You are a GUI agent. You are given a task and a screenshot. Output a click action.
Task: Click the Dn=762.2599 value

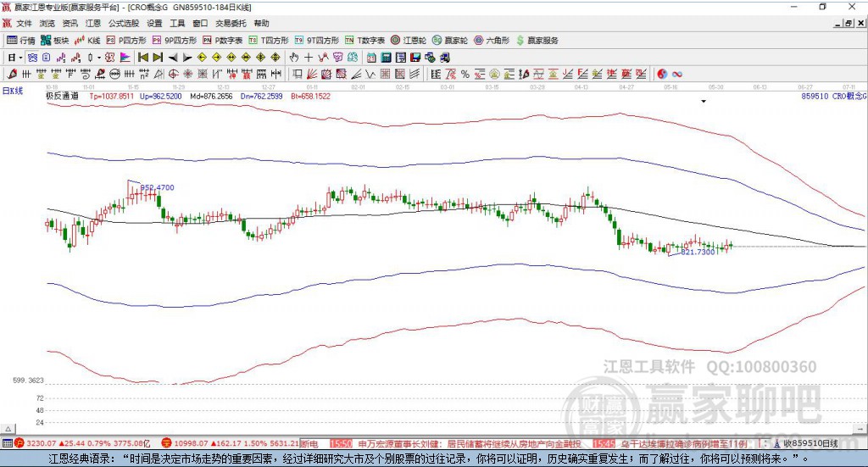tap(261, 97)
